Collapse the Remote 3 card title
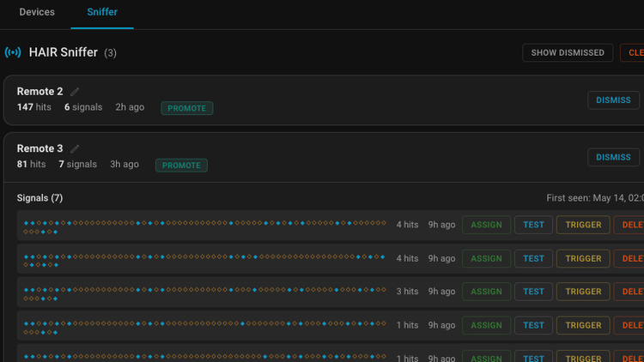 (x=39, y=148)
